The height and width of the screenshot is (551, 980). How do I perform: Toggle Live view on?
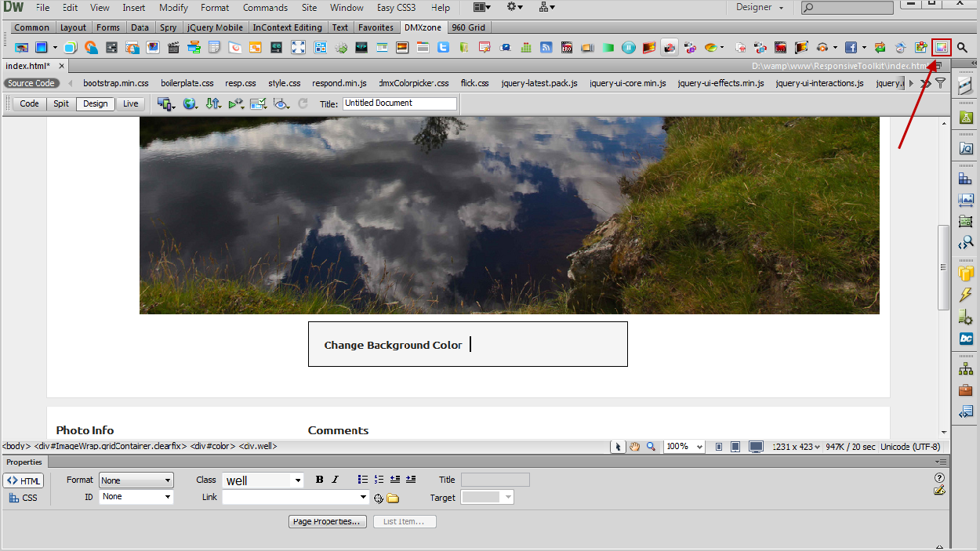click(130, 103)
